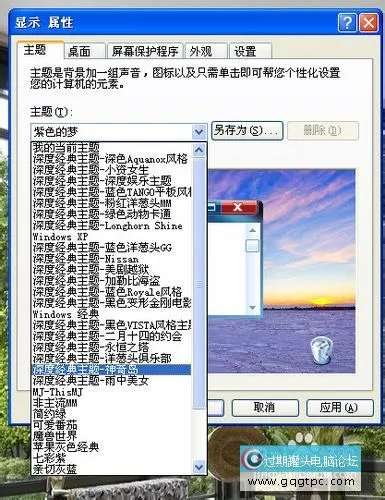Open the 屏幕保护程序 tab
This screenshot has height=500, width=385.
[x=145, y=51]
